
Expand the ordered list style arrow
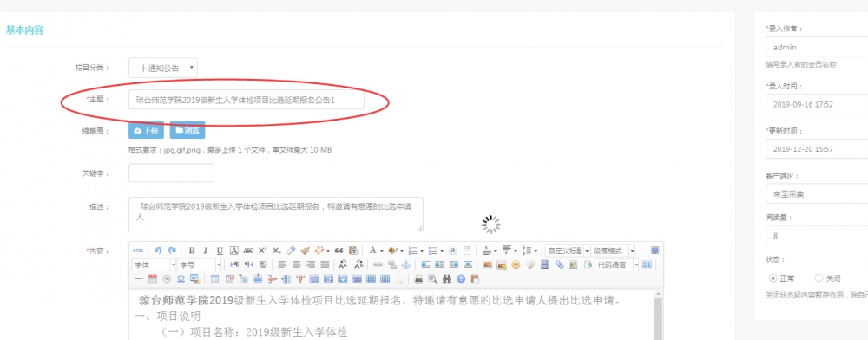422,251
